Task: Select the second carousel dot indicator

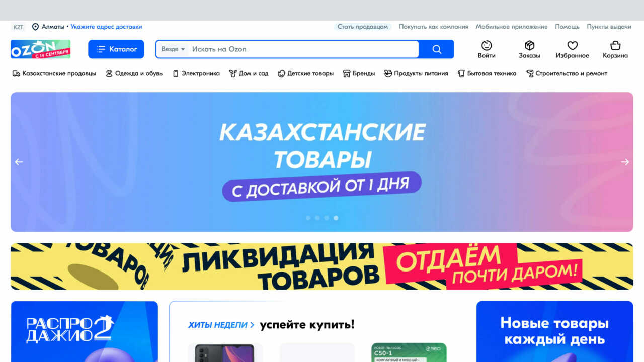Action: click(317, 218)
